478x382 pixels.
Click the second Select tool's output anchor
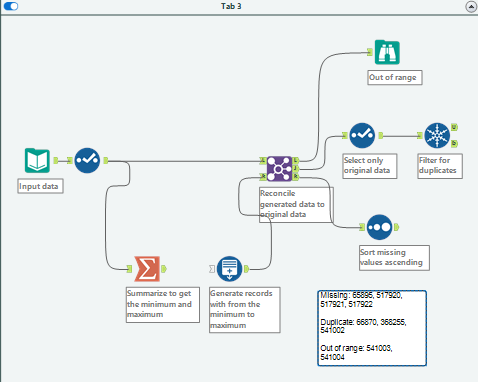tap(380, 135)
